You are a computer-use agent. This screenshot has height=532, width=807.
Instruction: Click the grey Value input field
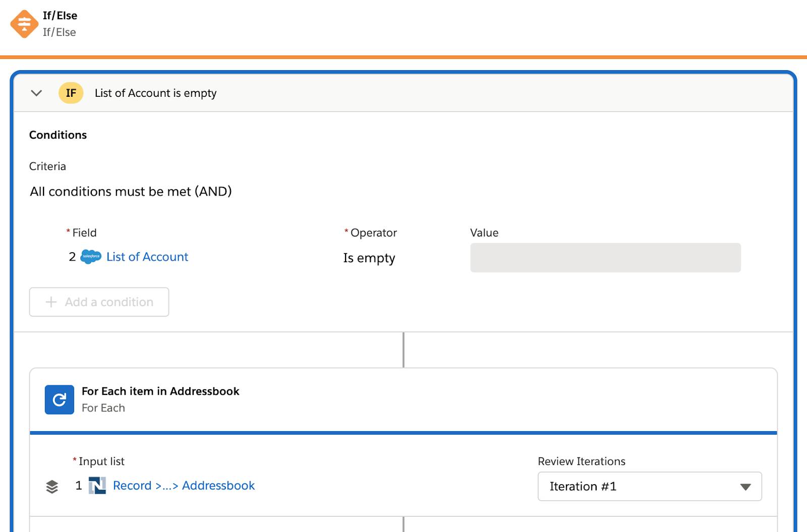[605, 258]
